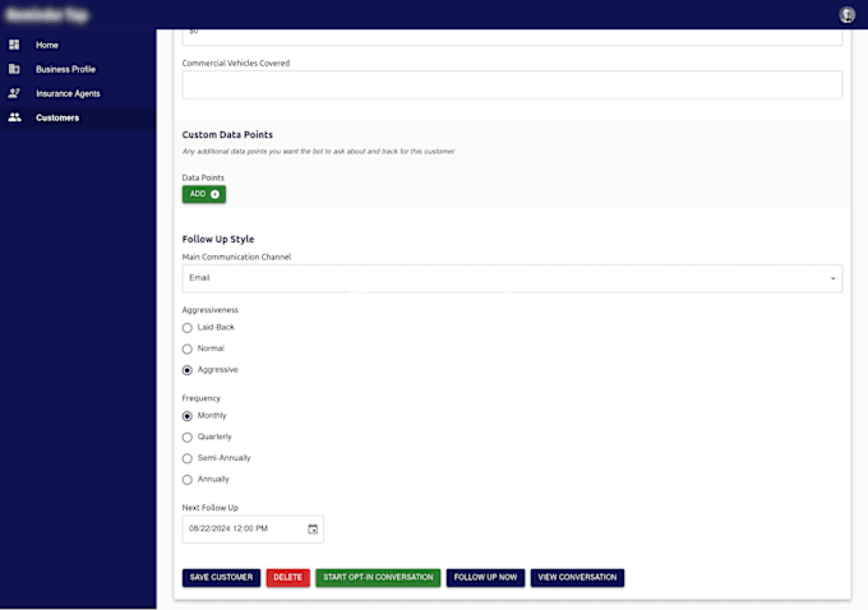Viewport: 868px width, 610px height.
Task: Start the opt-in conversation
Action: click(377, 577)
